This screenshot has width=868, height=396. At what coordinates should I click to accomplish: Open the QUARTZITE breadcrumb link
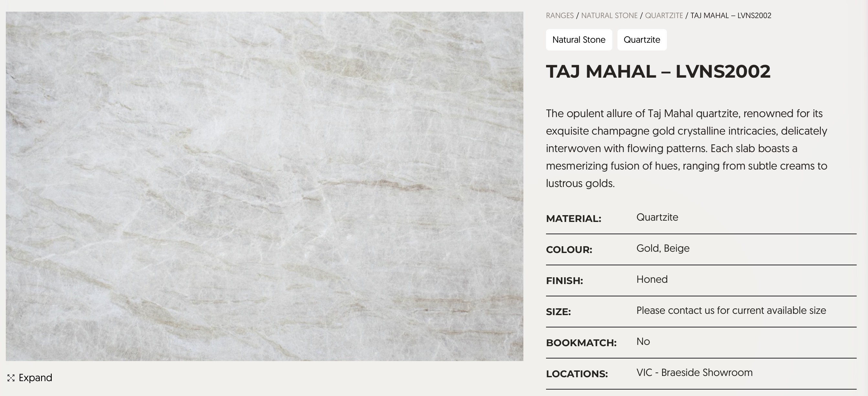pos(664,16)
